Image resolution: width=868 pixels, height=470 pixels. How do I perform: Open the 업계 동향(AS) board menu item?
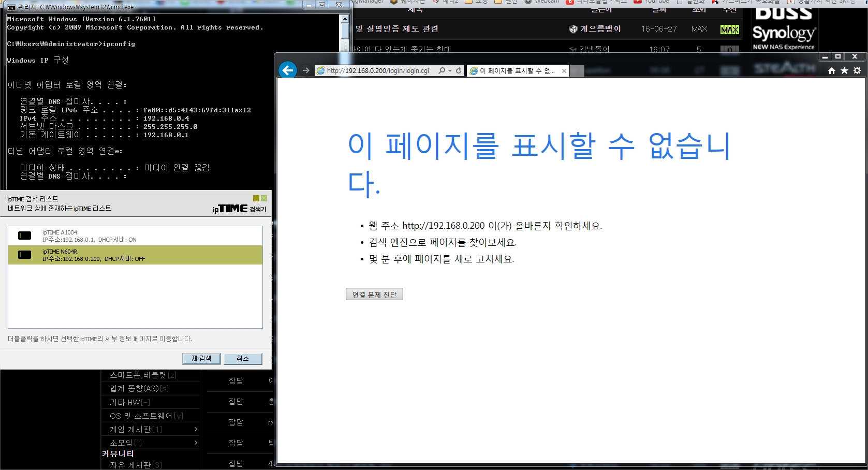click(139, 388)
